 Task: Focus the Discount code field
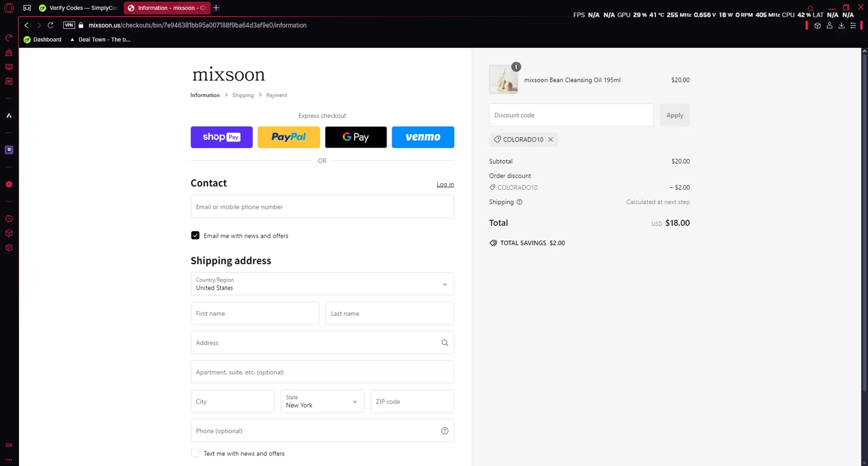point(571,115)
